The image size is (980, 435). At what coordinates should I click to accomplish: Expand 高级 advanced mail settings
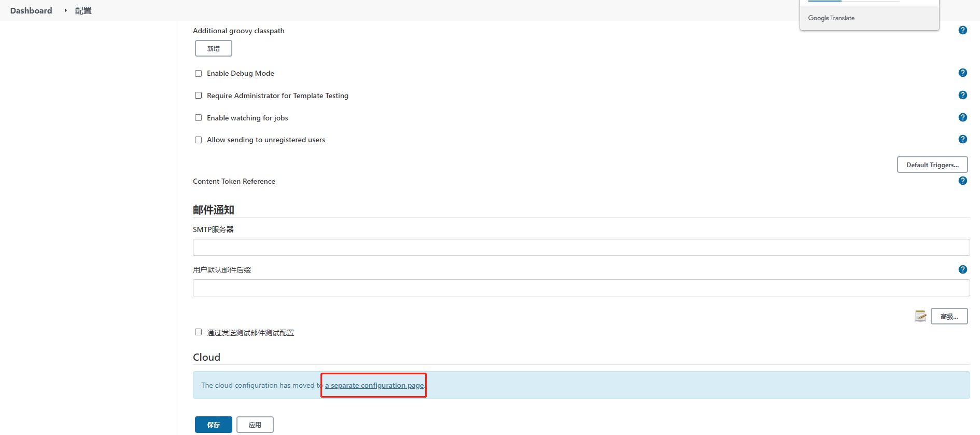pyautogui.click(x=949, y=316)
